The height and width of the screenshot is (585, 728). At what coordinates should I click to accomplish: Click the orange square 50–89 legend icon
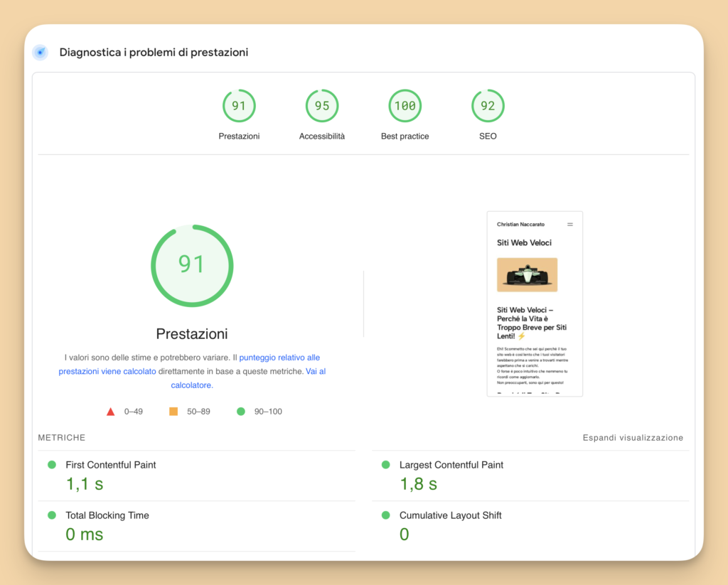pyautogui.click(x=173, y=412)
